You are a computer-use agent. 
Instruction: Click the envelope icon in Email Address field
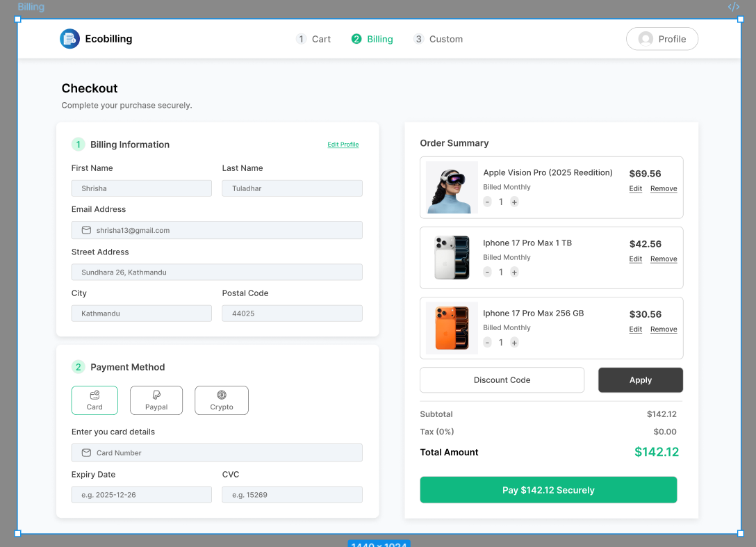coord(86,230)
